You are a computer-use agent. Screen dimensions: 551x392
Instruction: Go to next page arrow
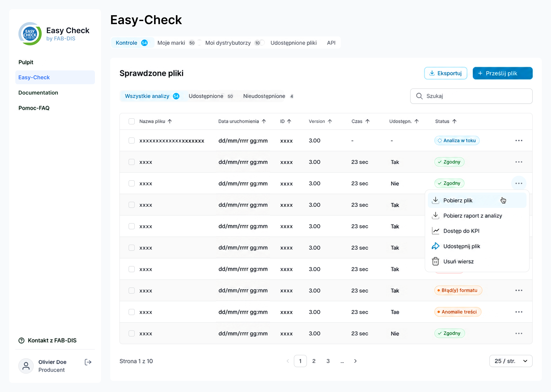[x=355, y=361]
